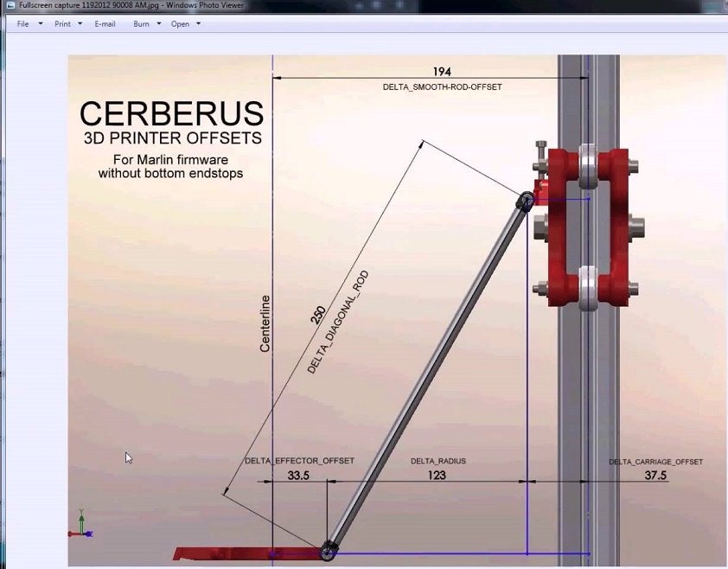
Task: Expand the Print dropdown arrow
Action: (x=80, y=23)
